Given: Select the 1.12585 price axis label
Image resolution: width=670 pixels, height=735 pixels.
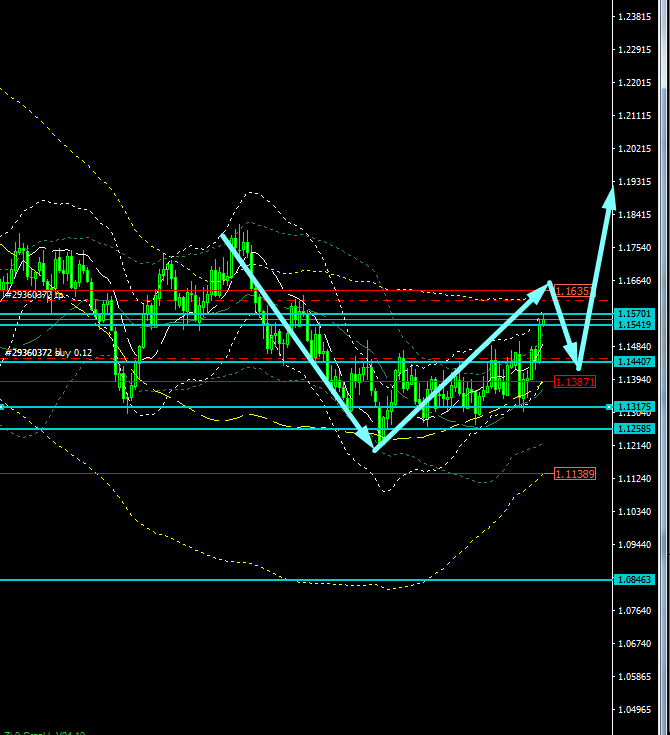Looking at the screenshot, I should pyautogui.click(x=635, y=429).
